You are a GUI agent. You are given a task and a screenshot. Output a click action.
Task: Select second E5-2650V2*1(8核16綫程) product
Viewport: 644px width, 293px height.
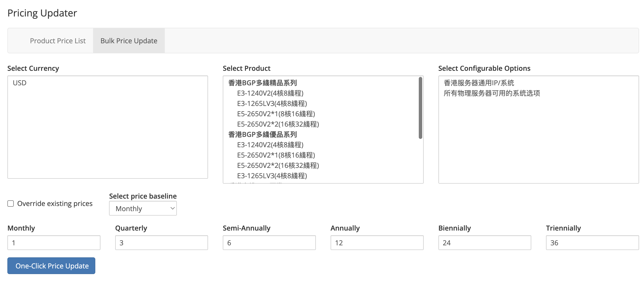click(x=276, y=155)
